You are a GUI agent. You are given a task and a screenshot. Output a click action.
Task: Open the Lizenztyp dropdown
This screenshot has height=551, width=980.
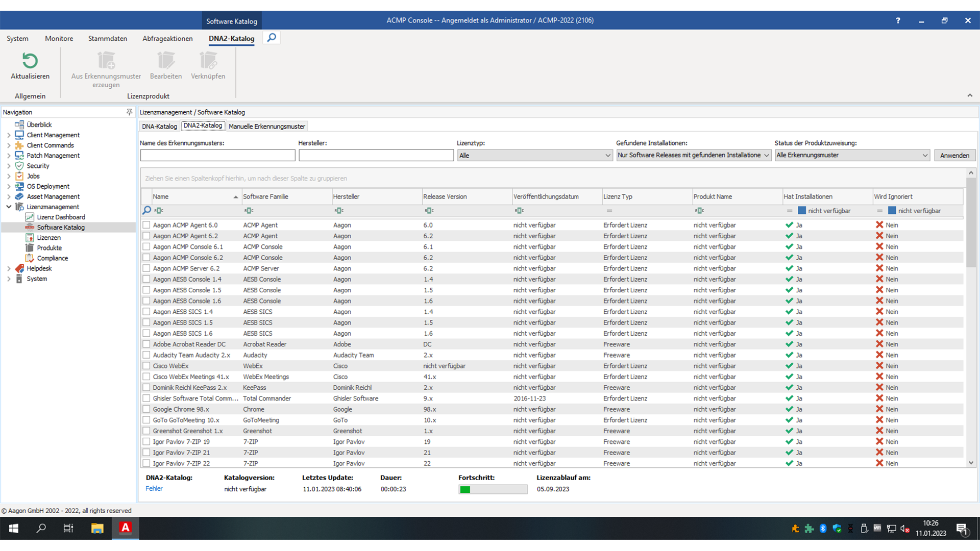(x=534, y=156)
